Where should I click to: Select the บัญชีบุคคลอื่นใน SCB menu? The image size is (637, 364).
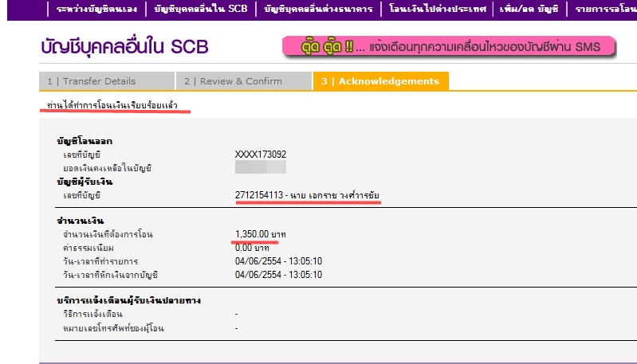click(201, 9)
